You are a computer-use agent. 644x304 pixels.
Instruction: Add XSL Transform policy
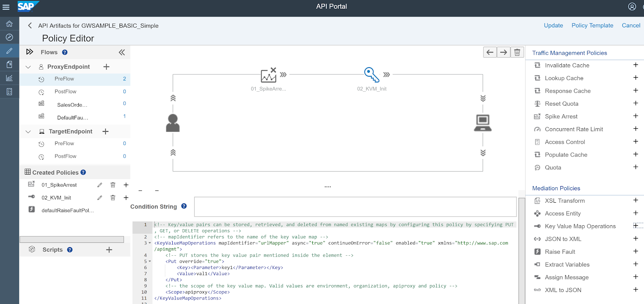coord(636,200)
